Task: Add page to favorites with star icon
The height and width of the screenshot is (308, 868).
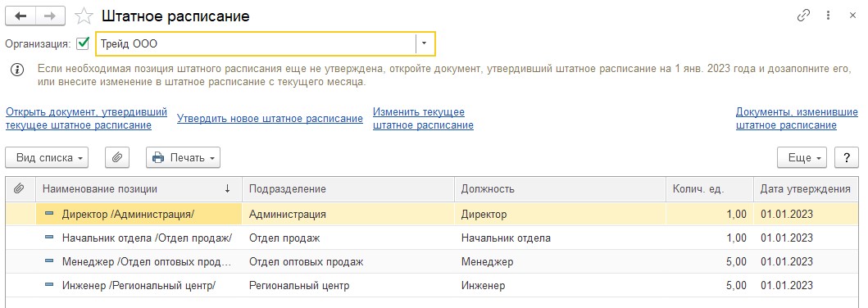Action: (84, 16)
